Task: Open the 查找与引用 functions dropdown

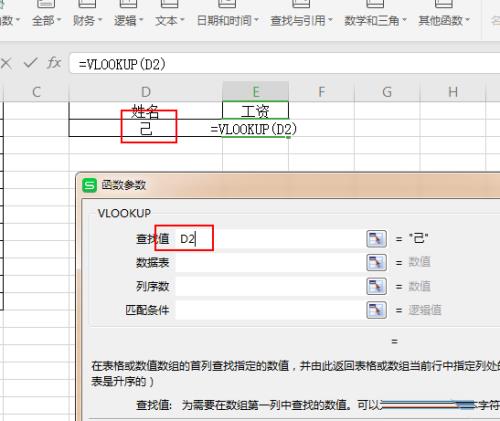Action: click(x=301, y=21)
